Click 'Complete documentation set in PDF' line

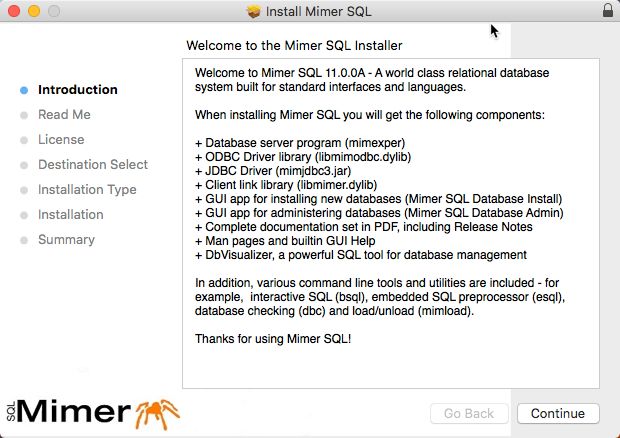tap(364, 227)
